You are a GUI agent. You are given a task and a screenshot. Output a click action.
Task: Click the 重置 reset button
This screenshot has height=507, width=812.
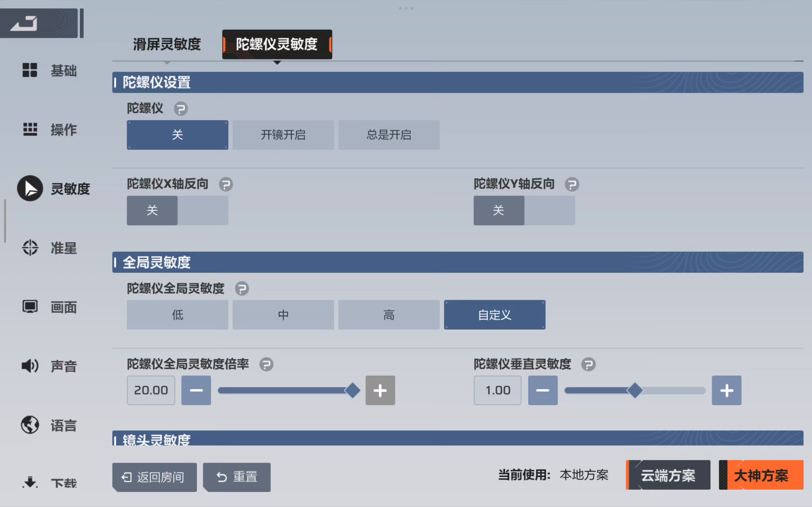coord(237,477)
